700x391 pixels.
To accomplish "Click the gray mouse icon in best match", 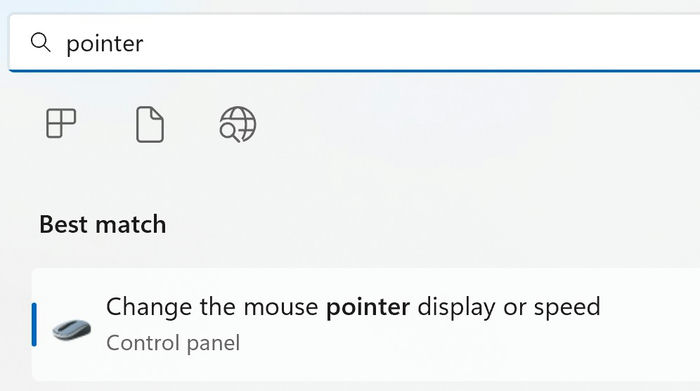I will click(x=71, y=329).
